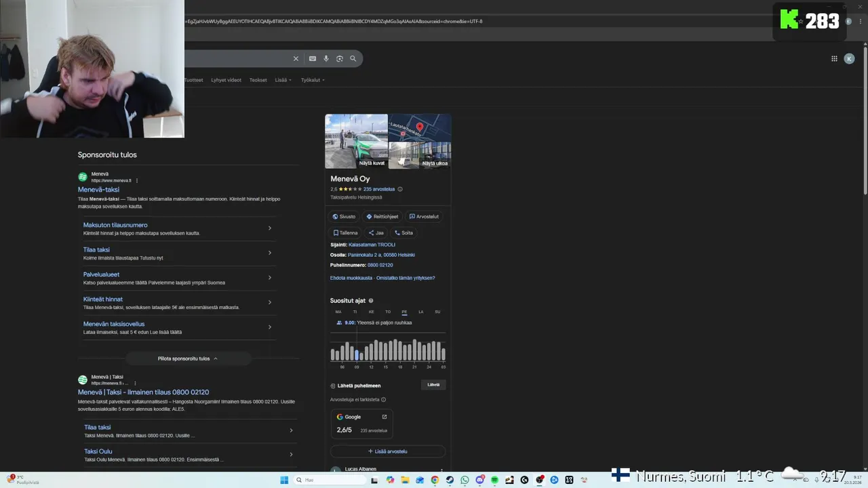Clear the search box with the X icon
This screenshot has height=488, width=868.
(x=296, y=59)
